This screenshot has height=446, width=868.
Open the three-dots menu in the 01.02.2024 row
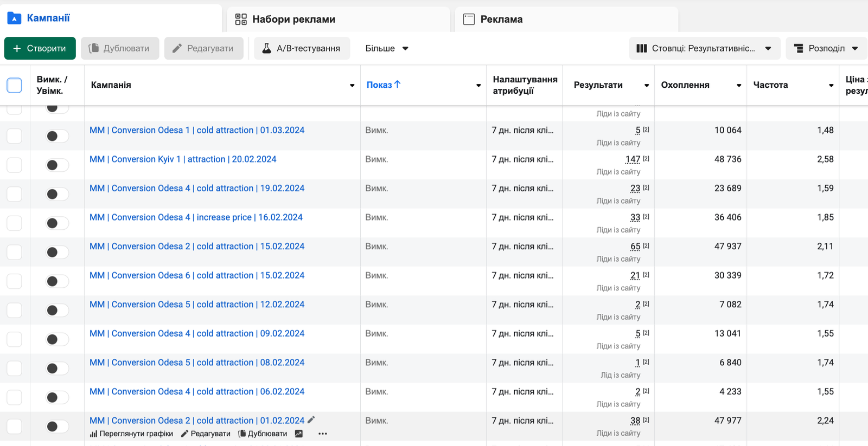322,434
